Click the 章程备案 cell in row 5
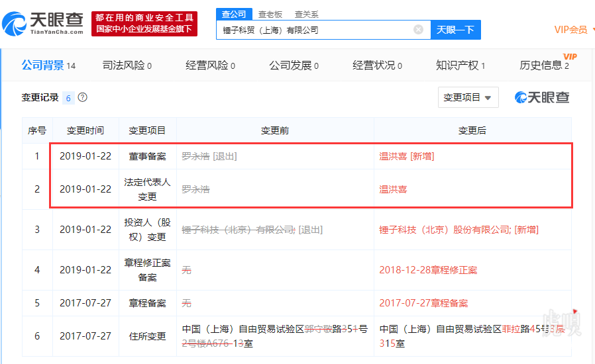Viewport: 595px width, 364px height. [147, 303]
